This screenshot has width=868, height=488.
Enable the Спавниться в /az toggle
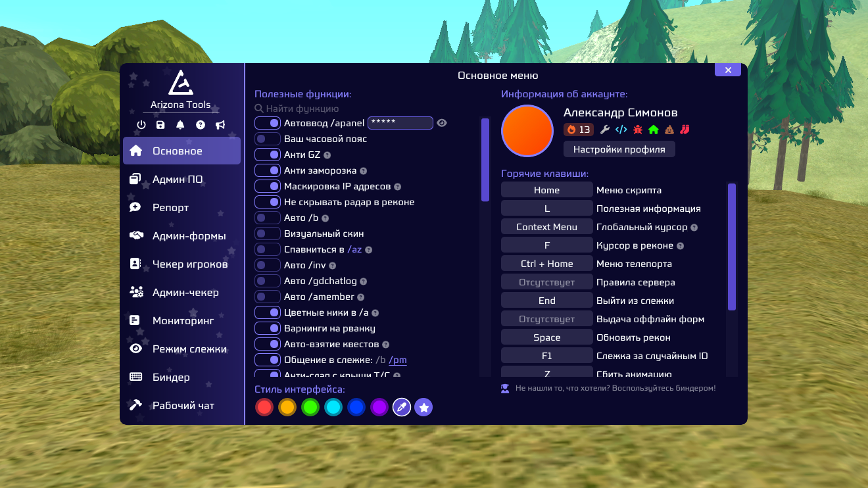click(268, 249)
